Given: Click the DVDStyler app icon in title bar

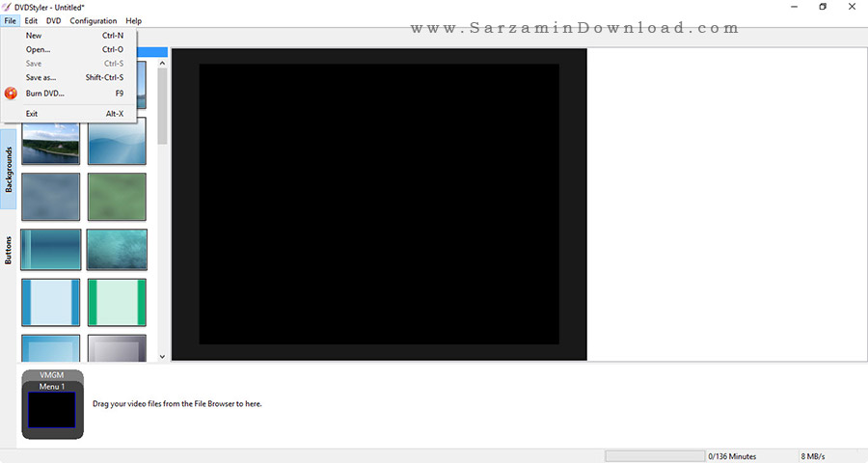Looking at the screenshot, I should pyautogui.click(x=7, y=7).
